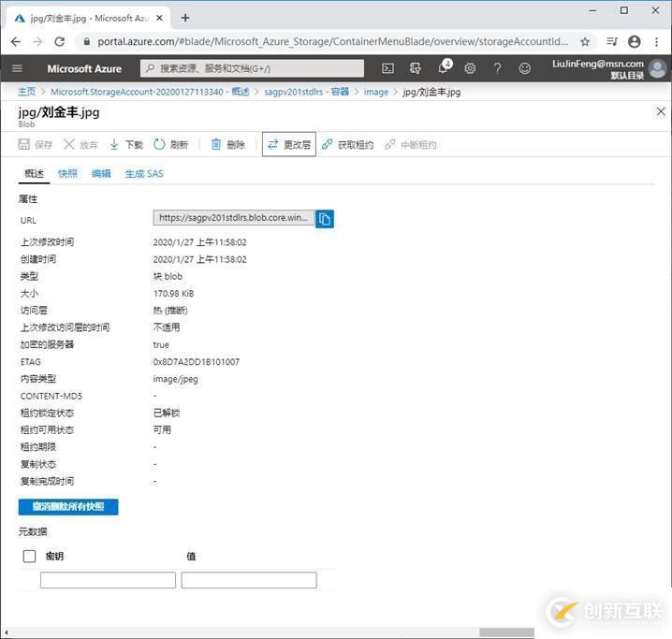Viewport: 672px width, 639px height.
Task: Open the image breadcrumb link
Action: point(376,92)
